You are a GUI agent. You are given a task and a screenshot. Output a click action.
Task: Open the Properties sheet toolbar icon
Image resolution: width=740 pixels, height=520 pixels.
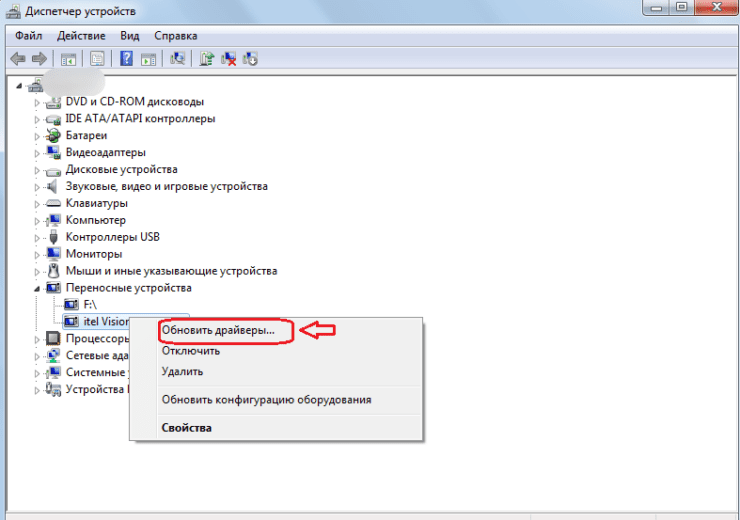click(97, 59)
